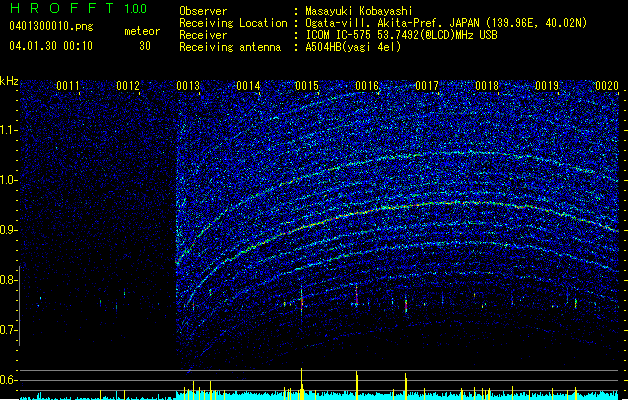The height and width of the screenshot is (400, 629).
Task: Click the meteor count value 30
Action: click(145, 46)
